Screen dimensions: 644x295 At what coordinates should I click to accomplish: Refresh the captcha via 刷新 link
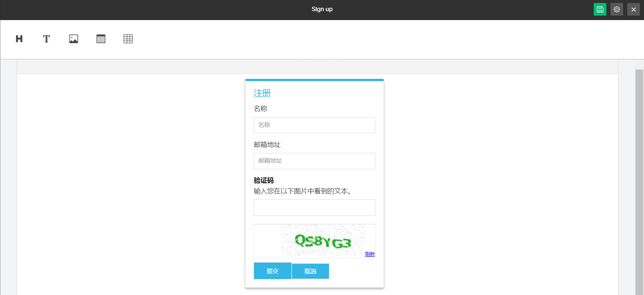tap(369, 254)
